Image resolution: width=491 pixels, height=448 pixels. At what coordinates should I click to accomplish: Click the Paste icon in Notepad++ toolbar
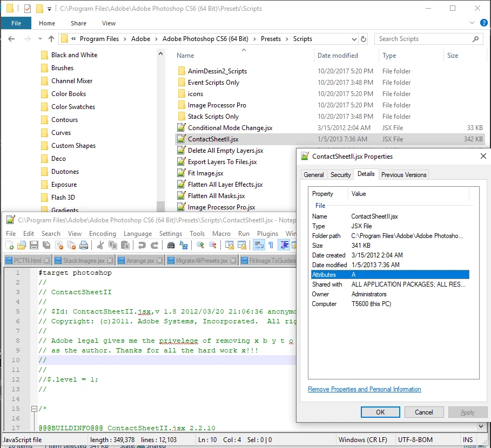[x=125, y=245]
